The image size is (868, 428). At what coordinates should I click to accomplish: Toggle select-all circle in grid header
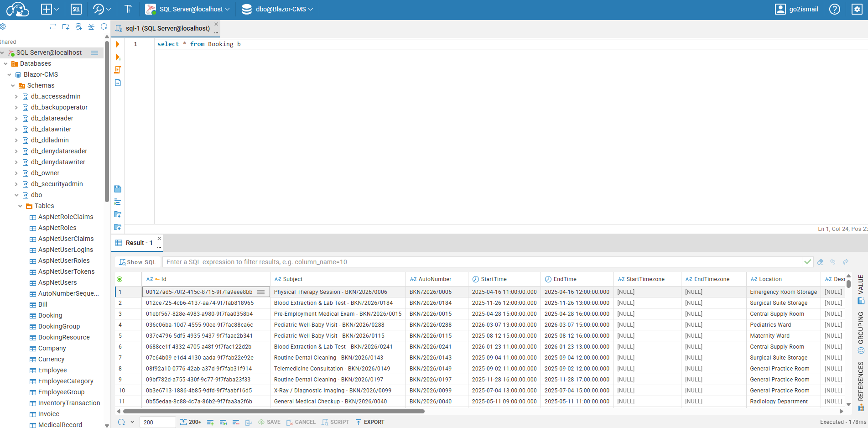120,279
